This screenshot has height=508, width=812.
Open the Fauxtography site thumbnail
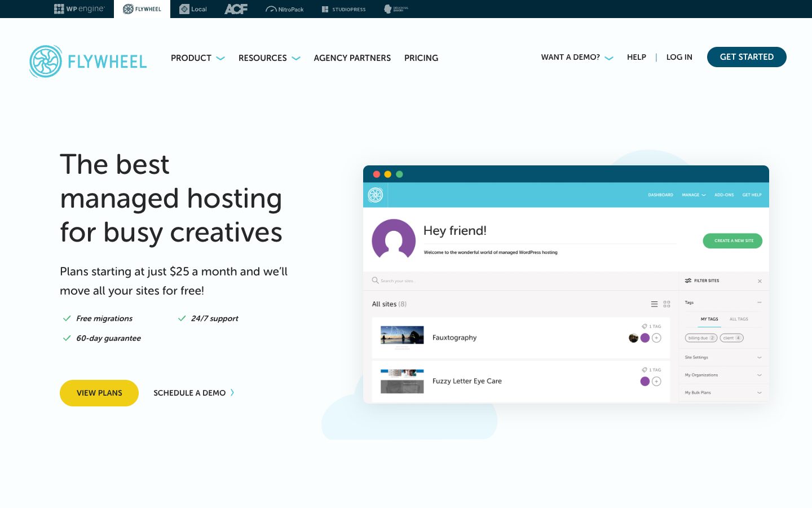(402, 338)
